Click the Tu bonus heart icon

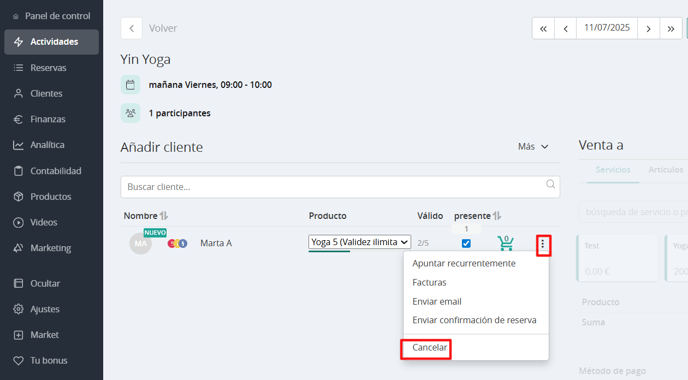point(18,361)
